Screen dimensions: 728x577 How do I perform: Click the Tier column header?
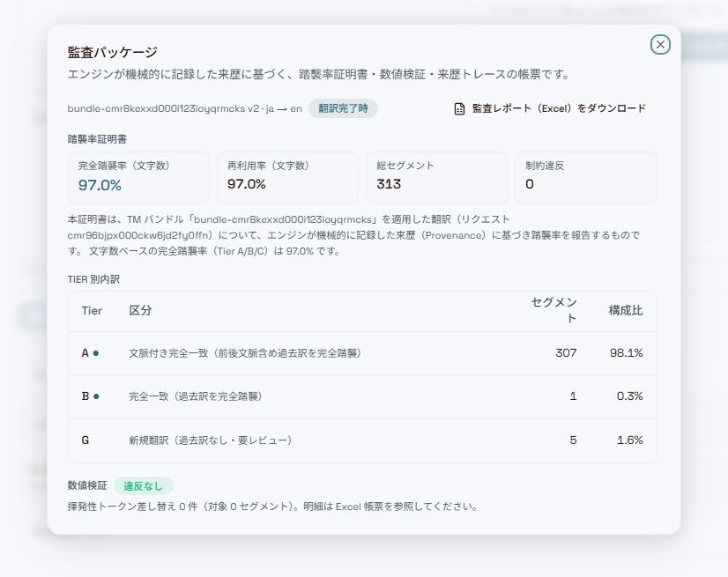click(x=92, y=311)
